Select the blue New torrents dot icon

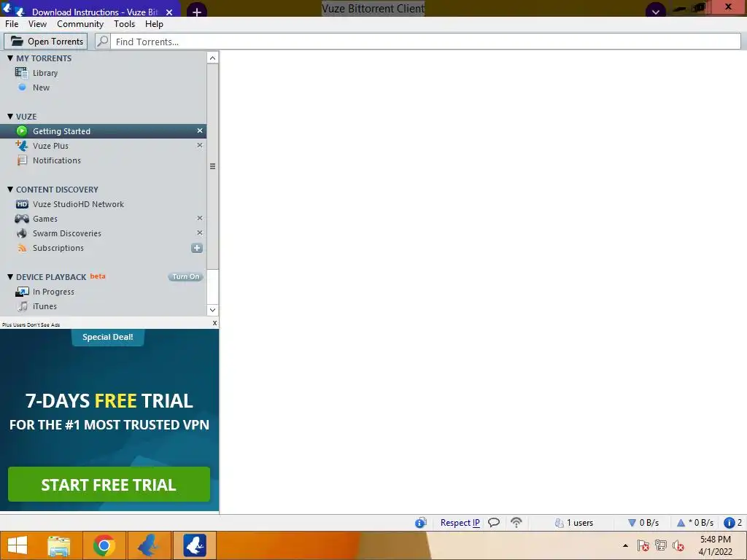click(22, 87)
